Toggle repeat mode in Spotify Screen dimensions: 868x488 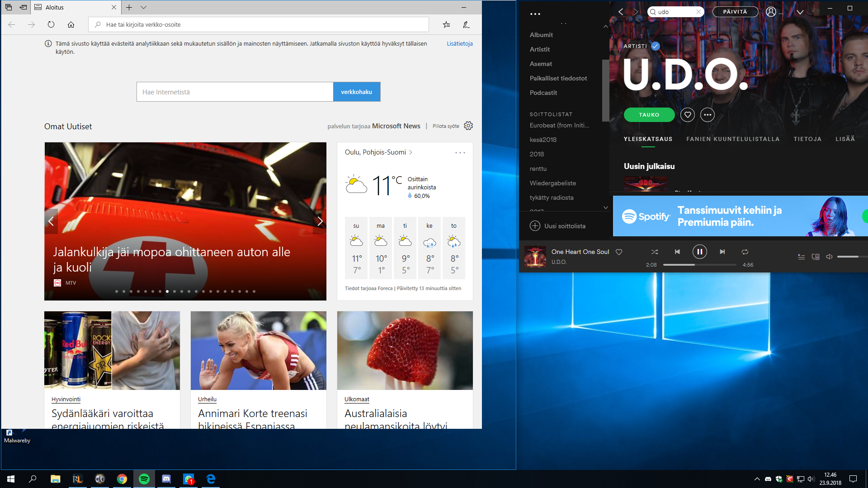tap(745, 252)
